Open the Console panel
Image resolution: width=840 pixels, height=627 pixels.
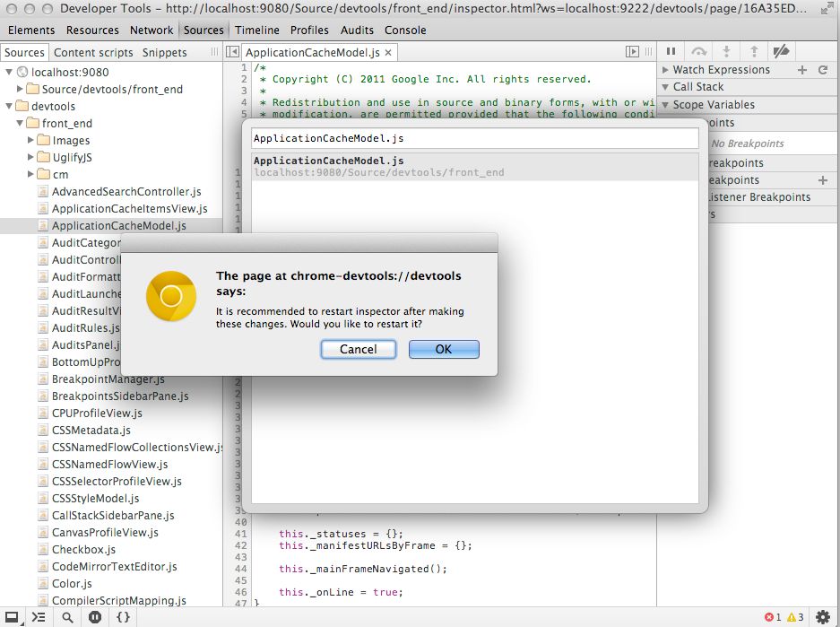click(x=405, y=30)
